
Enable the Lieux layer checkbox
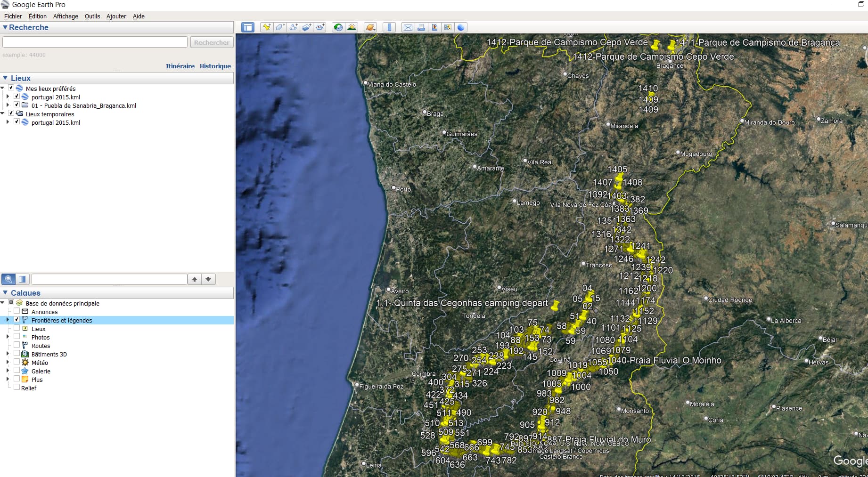click(16, 328)
